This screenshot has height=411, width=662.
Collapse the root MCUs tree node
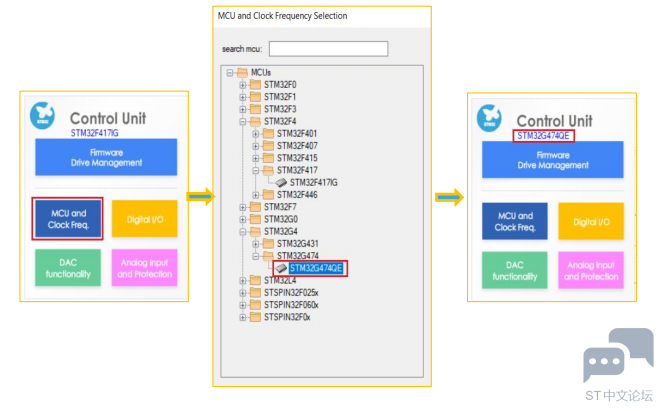pyautogui.click(x=230, y=73)
